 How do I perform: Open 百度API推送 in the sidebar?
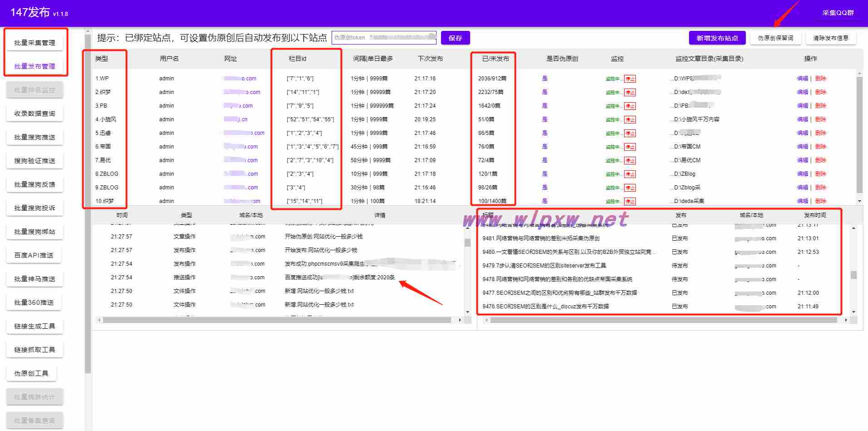click(34, 255)
